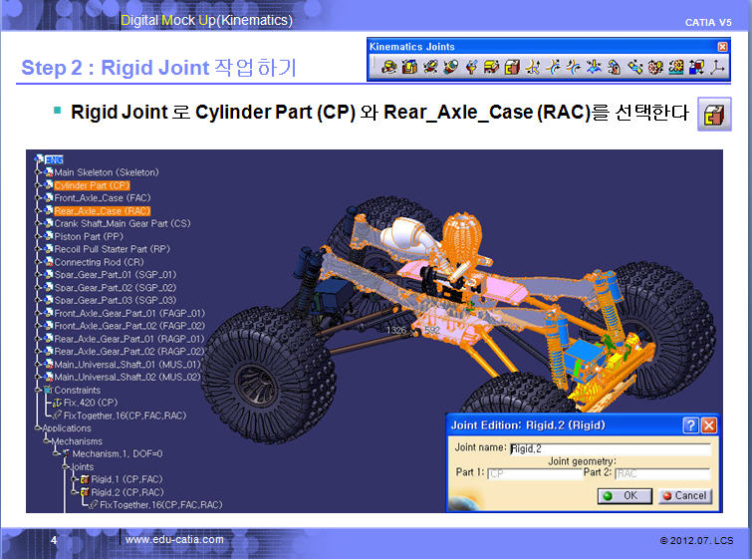
Task: Collapse the Mechanisms tree node
Action: coord(46,439)
